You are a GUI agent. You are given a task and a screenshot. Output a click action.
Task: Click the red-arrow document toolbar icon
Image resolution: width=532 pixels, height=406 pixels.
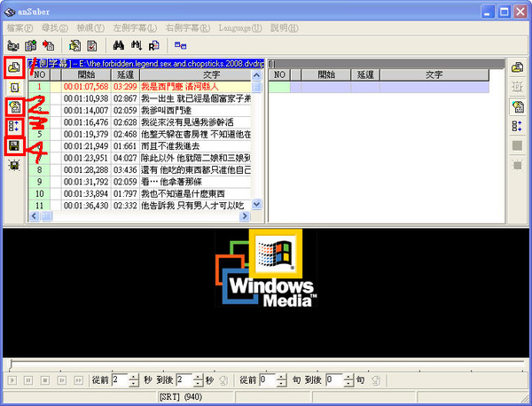click(49, 45)
